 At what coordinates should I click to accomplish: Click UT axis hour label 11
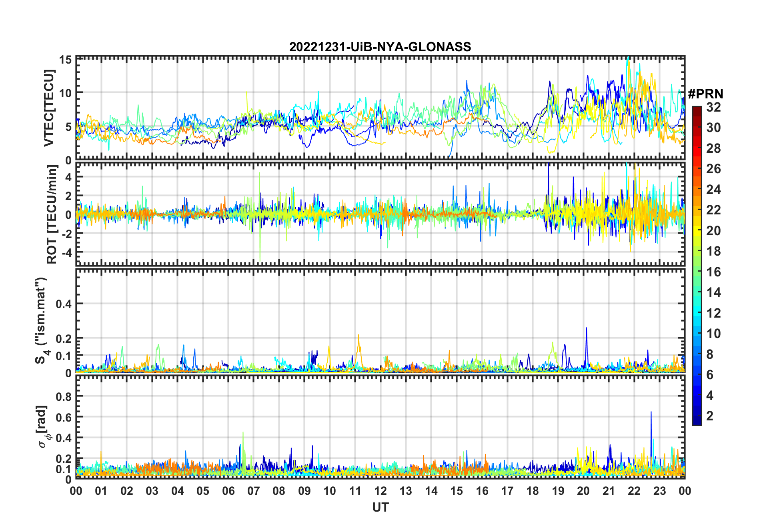pyautogui.click(x=355, y=491)
